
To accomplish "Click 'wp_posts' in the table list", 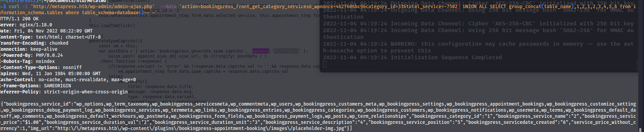I will pos(336,116).
